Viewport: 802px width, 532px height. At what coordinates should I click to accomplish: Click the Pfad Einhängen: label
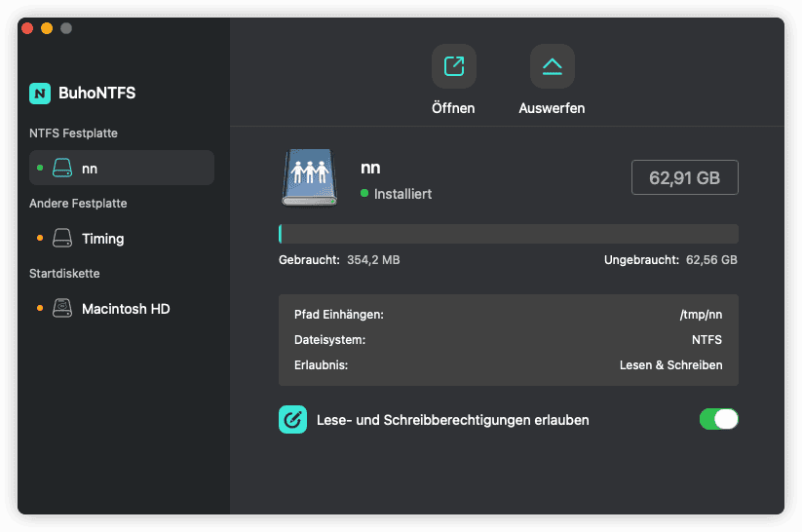[x=339, y=315]
